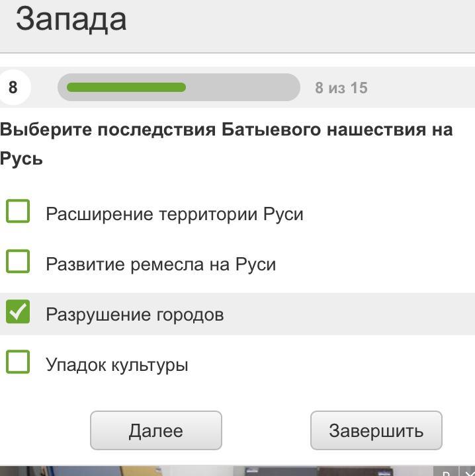Click the highlighted 'Разрушение городов' answer row

(237, 314)
